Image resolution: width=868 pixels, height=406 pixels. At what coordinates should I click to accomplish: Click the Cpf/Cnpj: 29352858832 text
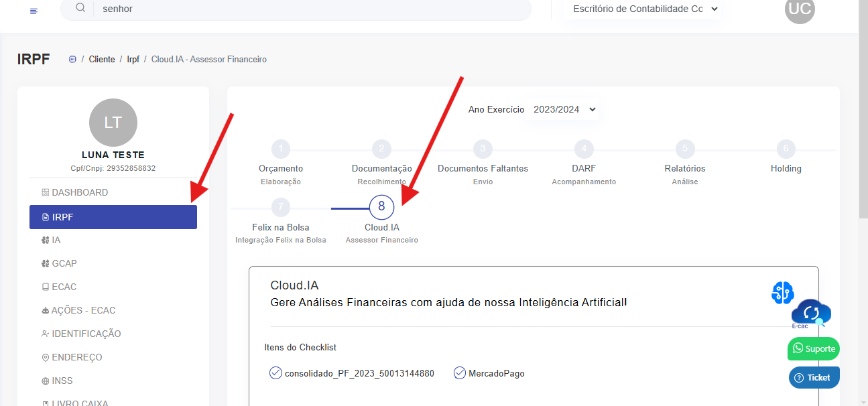pos(113,168)
